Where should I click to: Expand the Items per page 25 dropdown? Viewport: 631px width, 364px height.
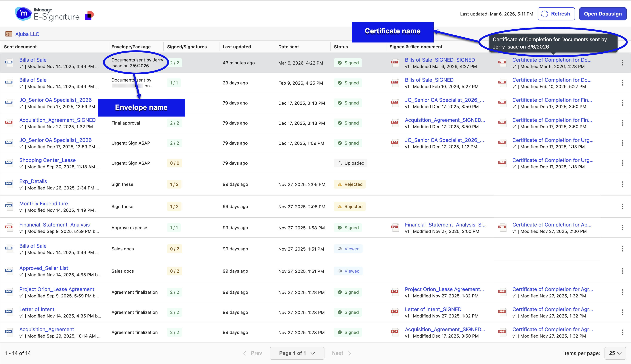click(615, 353)
